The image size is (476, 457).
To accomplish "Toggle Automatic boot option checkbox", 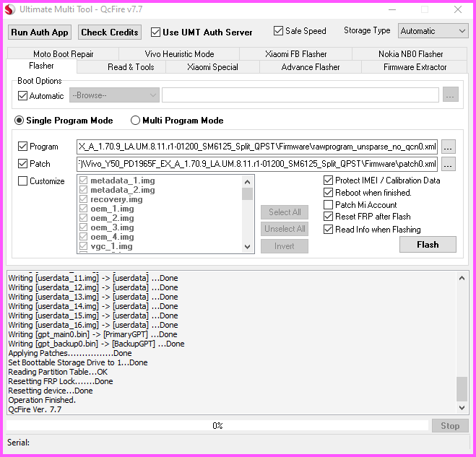I will [23, 96].
